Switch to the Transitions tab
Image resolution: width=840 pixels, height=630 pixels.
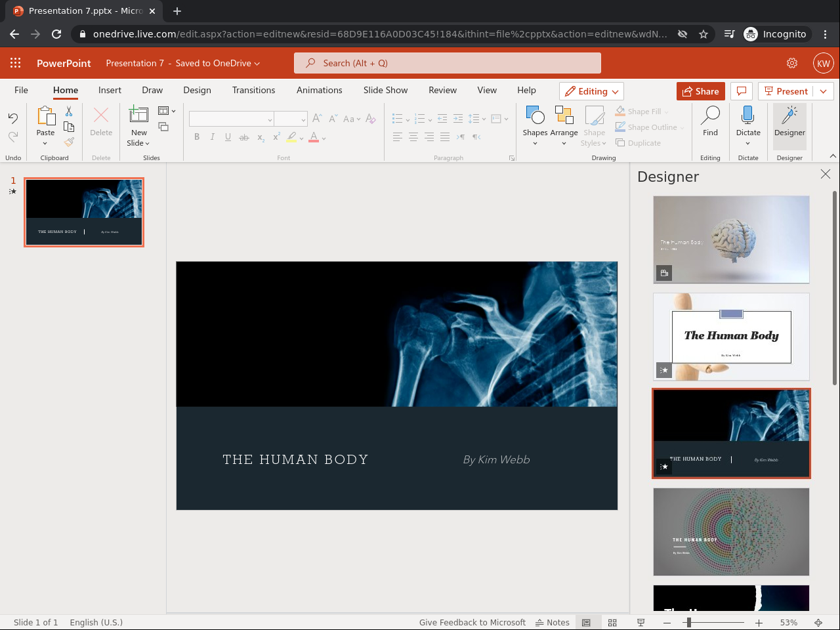coord(253,90)
